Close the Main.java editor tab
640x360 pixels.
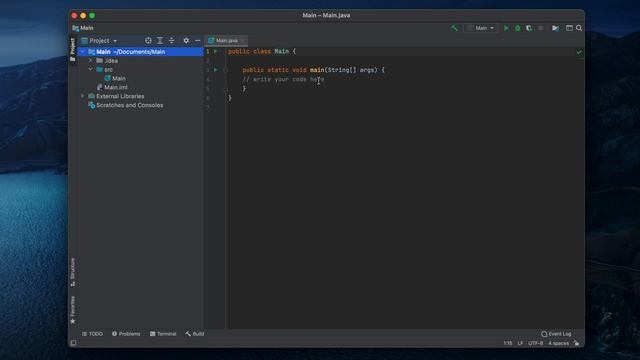(x=243, y=40)
